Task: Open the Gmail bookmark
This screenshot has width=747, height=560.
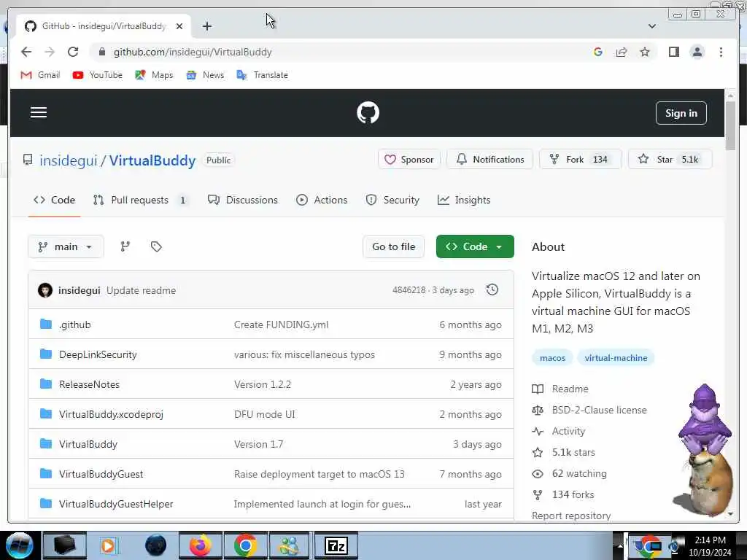Action: coord(41,75)
